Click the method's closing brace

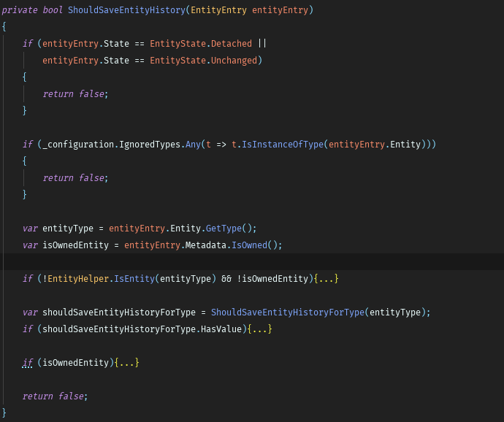pos(4,413)
